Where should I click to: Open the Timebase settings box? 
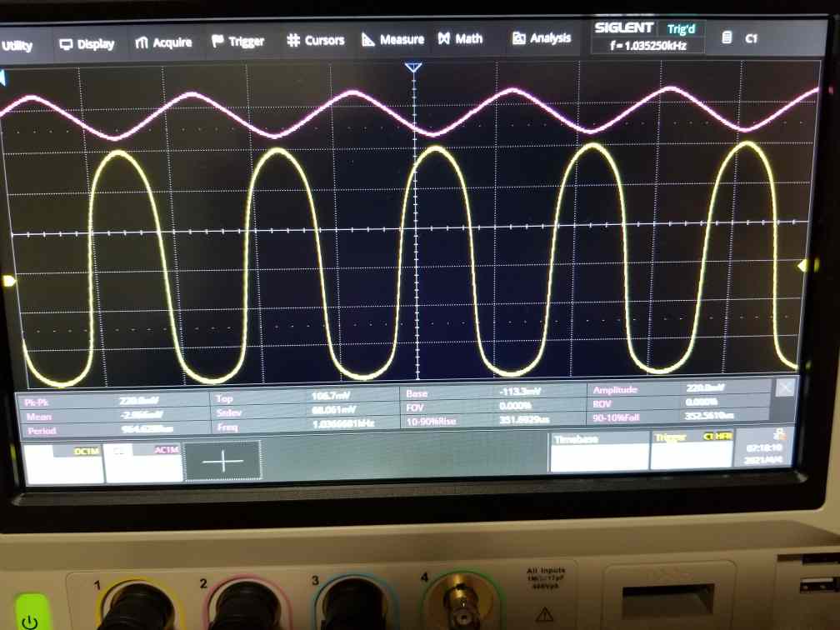coord(598,454)
